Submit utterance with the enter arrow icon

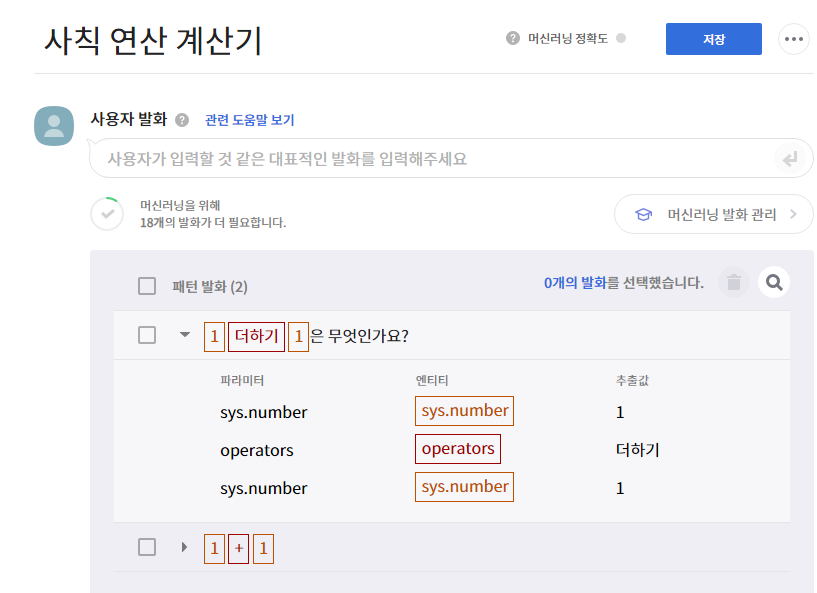[x=790, y=158]
